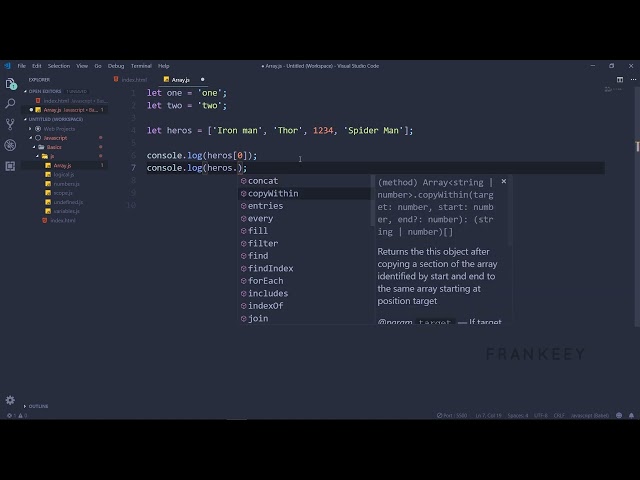
Task: Expand the Outline section
Action: tap(38, 406)
